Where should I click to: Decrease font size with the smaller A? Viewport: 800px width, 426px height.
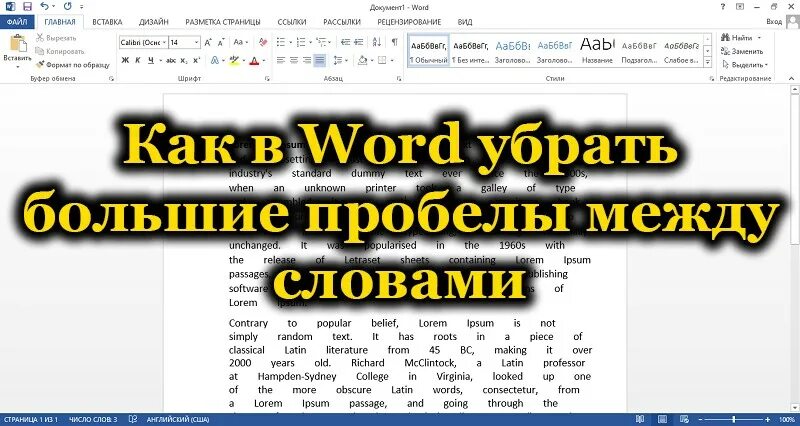tap(221, 42)
